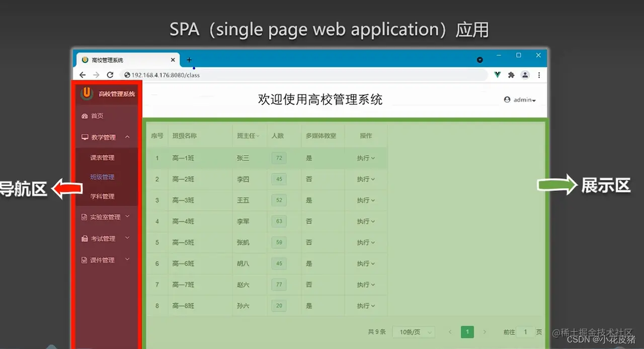
Task: Click the 多媒体教室 column header
Action: (x=321, y=136)
